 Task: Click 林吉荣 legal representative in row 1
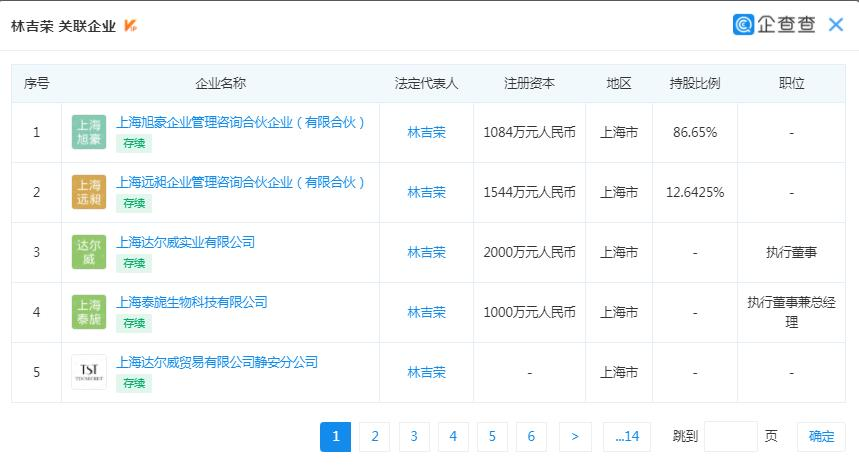pyautogui.click(x=426, y=132)
